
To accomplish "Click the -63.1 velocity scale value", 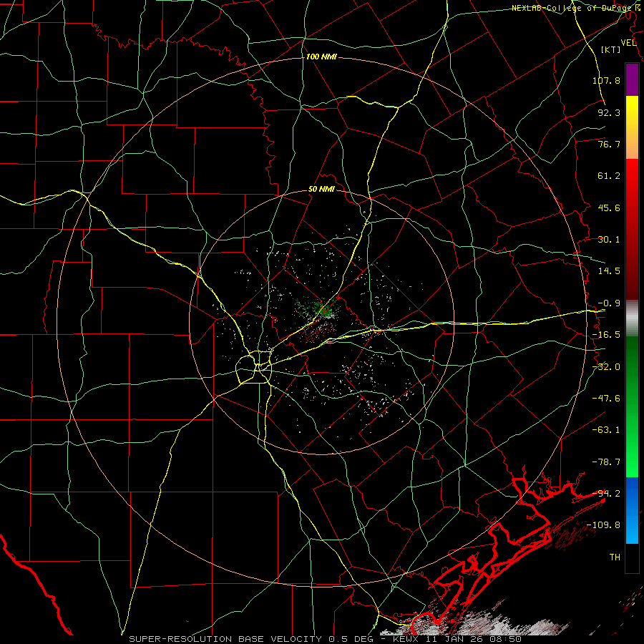I will 606,430.
